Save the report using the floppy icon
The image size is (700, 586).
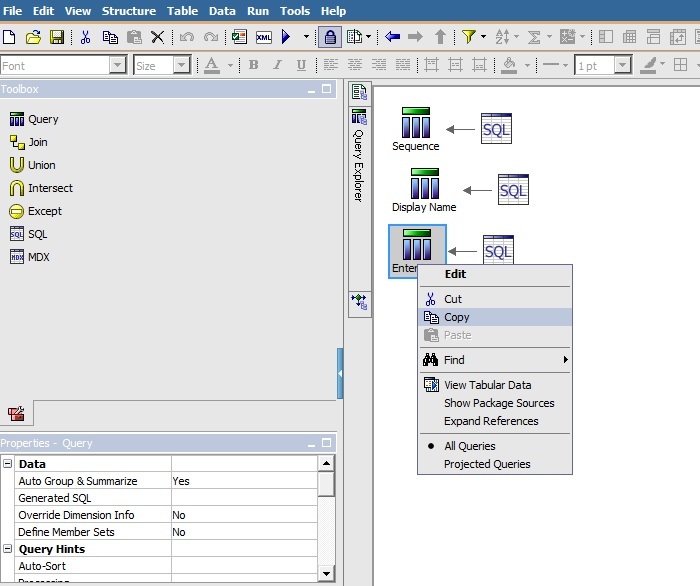coord(57,37)
